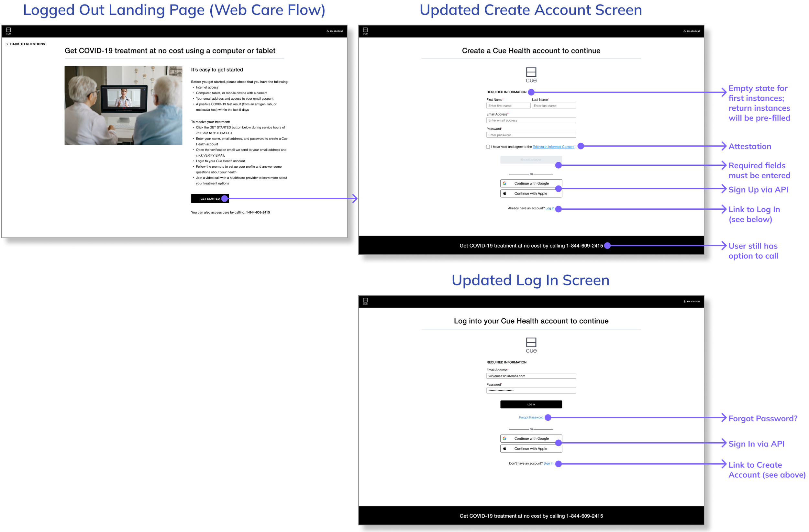Click the telehealth photo of elderly couple
809x532 pixels.
(x=123, y=105)
